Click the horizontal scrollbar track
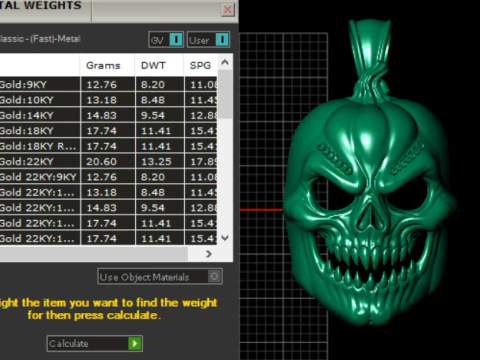 [x=93, y=254]
